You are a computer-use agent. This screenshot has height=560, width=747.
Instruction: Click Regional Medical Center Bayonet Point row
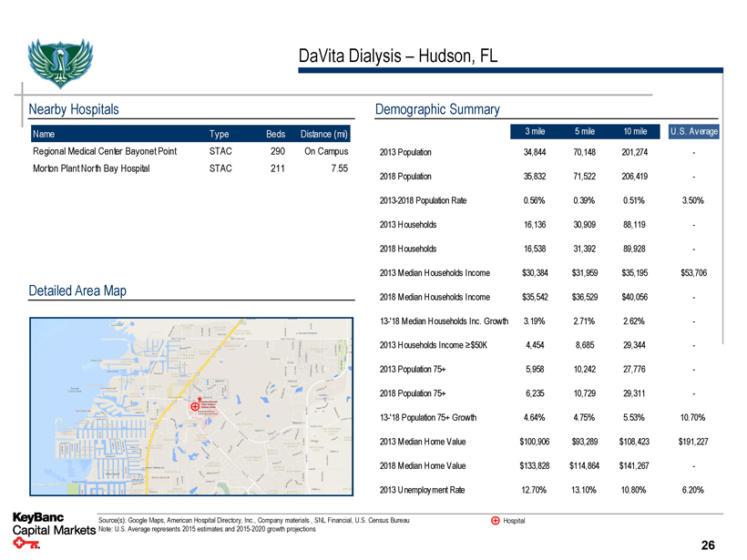105,151
